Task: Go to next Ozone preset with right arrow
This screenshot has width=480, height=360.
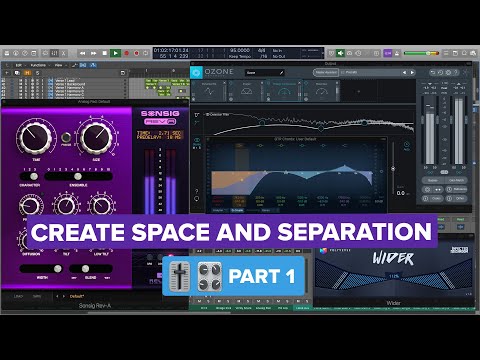Action: (412, 72)
